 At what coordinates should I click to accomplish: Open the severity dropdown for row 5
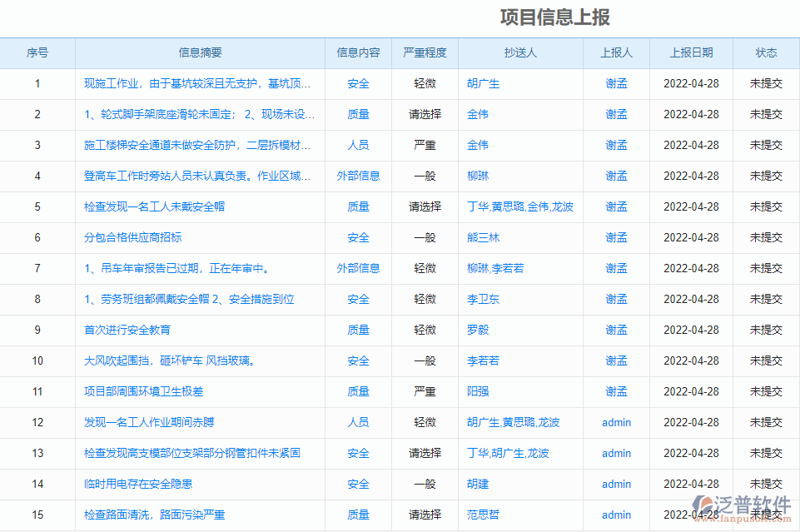(x=426, y=206)
